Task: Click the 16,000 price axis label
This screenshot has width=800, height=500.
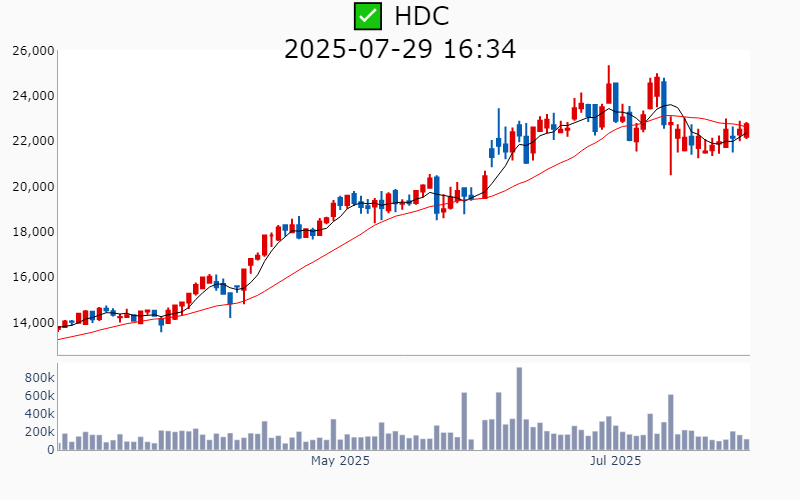Action: (33, 277)
